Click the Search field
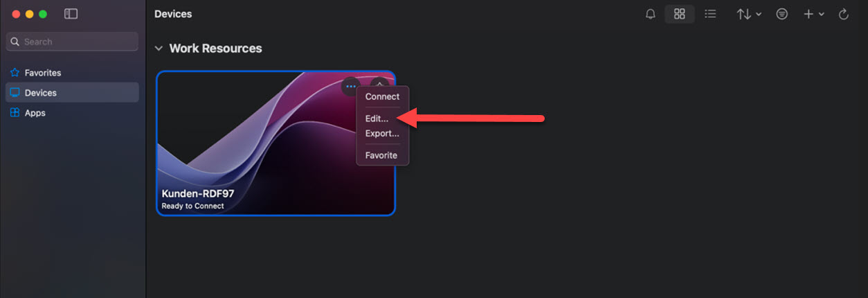The image size is (868, 298). point(72,42)
